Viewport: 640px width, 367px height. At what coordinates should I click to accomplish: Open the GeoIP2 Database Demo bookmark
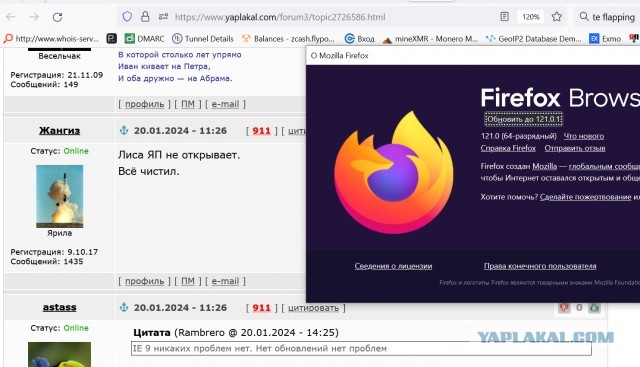(x=533, y=39)
